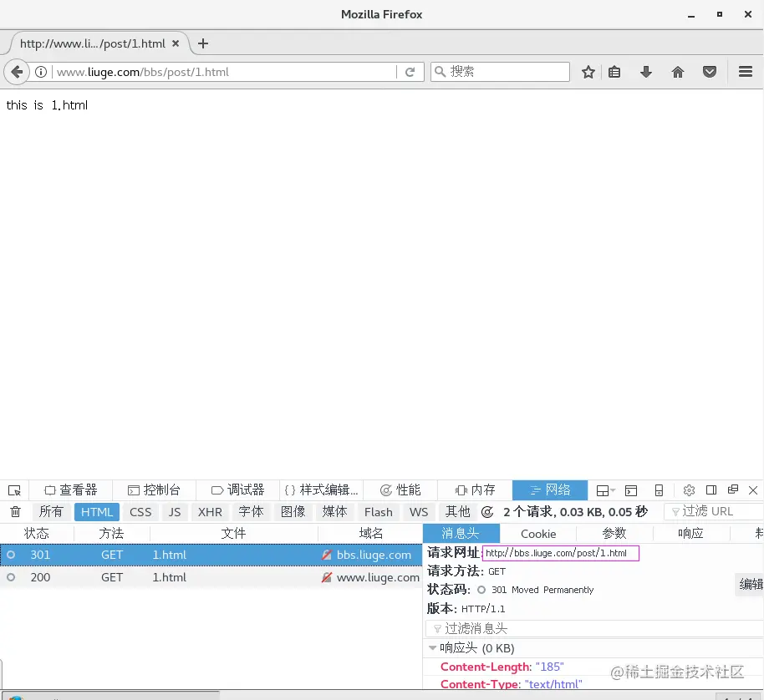Sort by the 文件 file column header

[x=233, y=534]
